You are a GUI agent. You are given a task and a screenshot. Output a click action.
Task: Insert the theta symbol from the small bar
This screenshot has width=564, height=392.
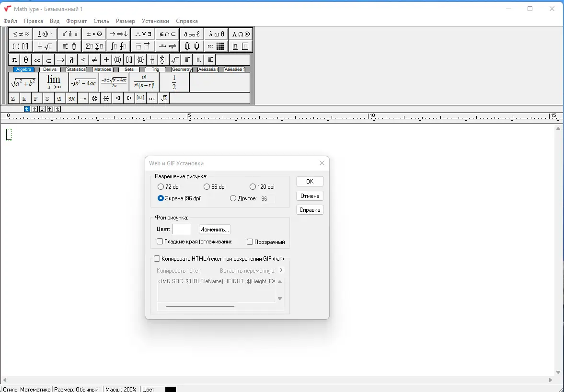26,60
